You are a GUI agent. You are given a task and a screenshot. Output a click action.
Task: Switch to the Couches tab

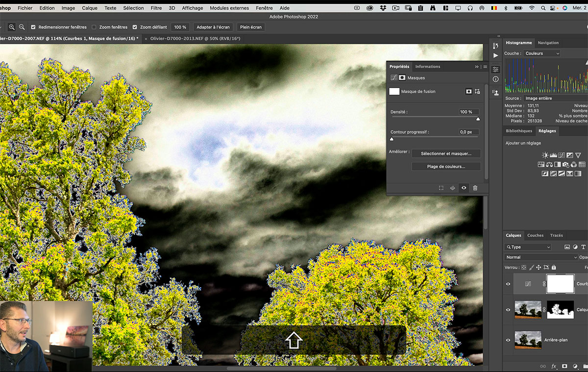(x=535, y=235)
